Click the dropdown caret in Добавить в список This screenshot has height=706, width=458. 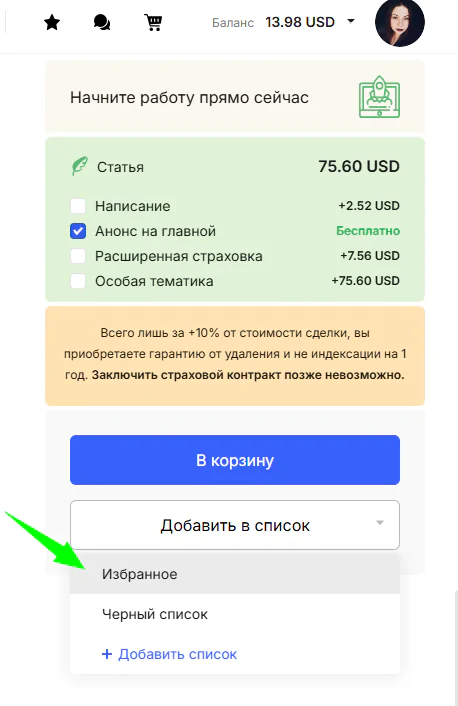point(380,523)
